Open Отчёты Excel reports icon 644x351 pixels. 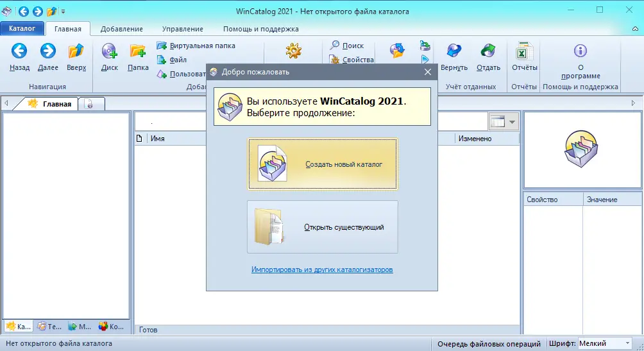(525, 57)
